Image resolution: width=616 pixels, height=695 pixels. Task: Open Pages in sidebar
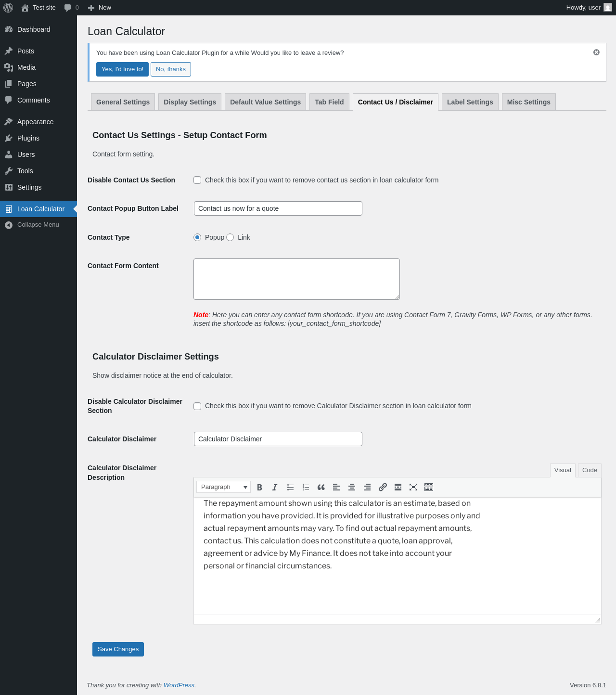click(38, 84)
